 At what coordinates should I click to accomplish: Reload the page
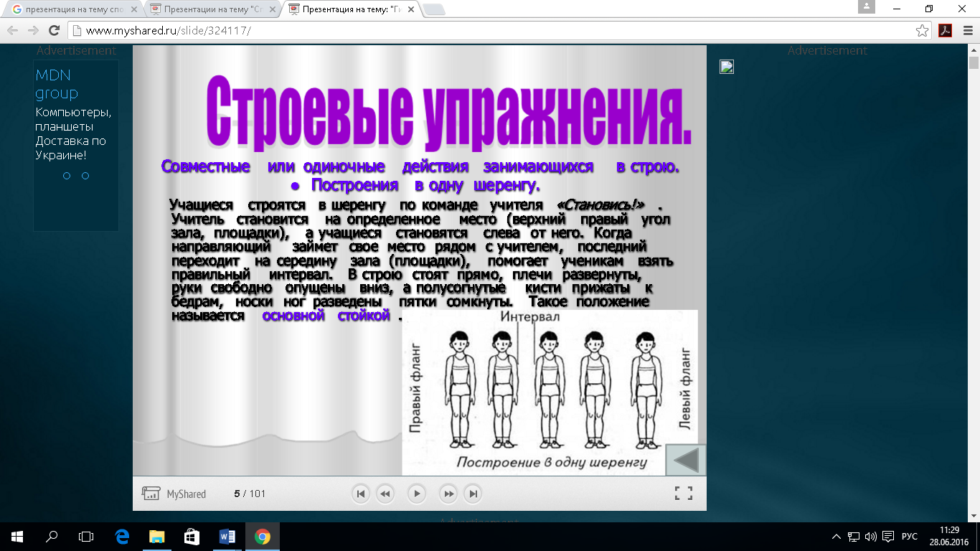tap(54, 30)
